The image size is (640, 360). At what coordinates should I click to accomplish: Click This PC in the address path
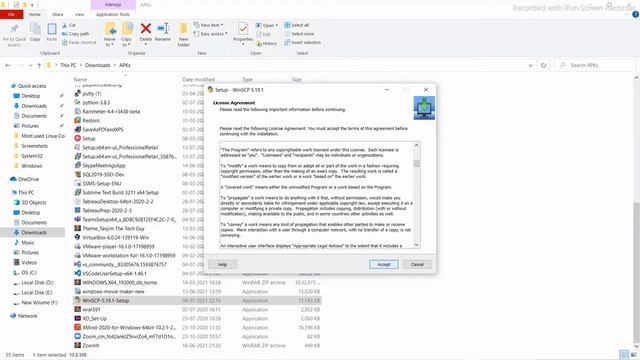pos(68,65)
